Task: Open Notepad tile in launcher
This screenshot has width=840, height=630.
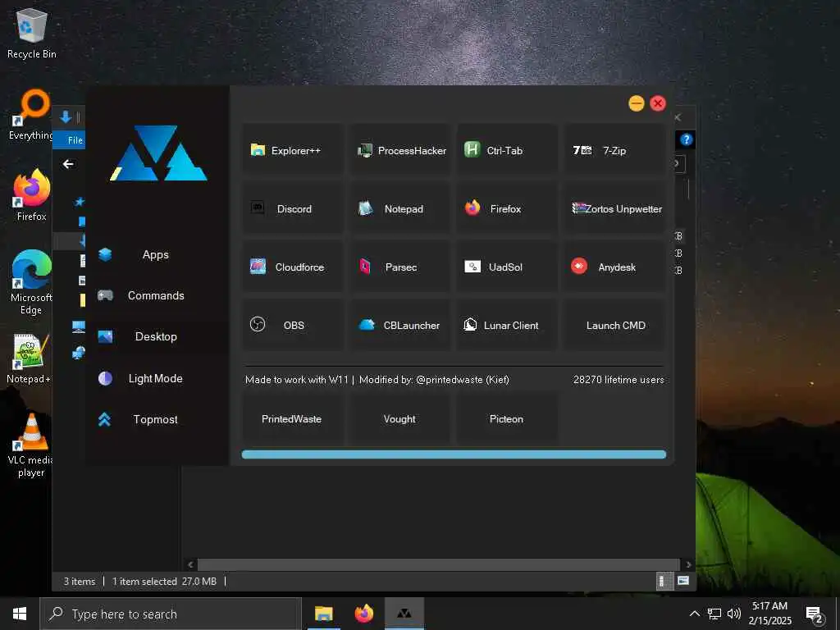Action: click(x=399, y=209)
